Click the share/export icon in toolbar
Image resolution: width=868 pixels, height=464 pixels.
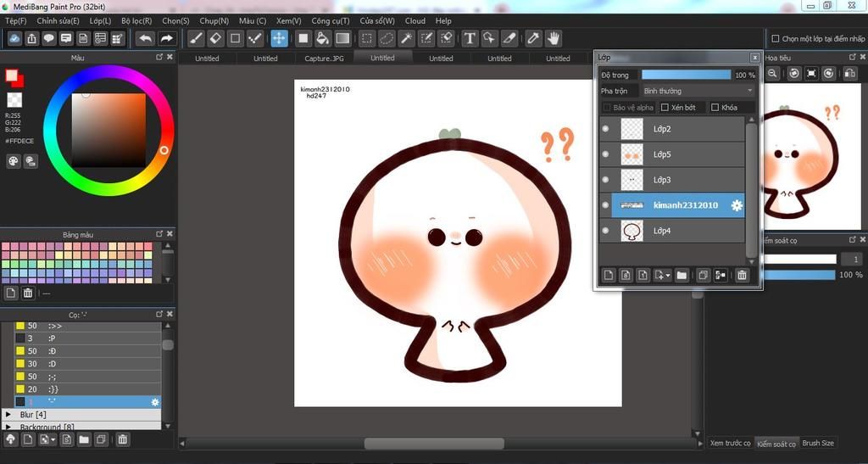click(x=32, y=38)
